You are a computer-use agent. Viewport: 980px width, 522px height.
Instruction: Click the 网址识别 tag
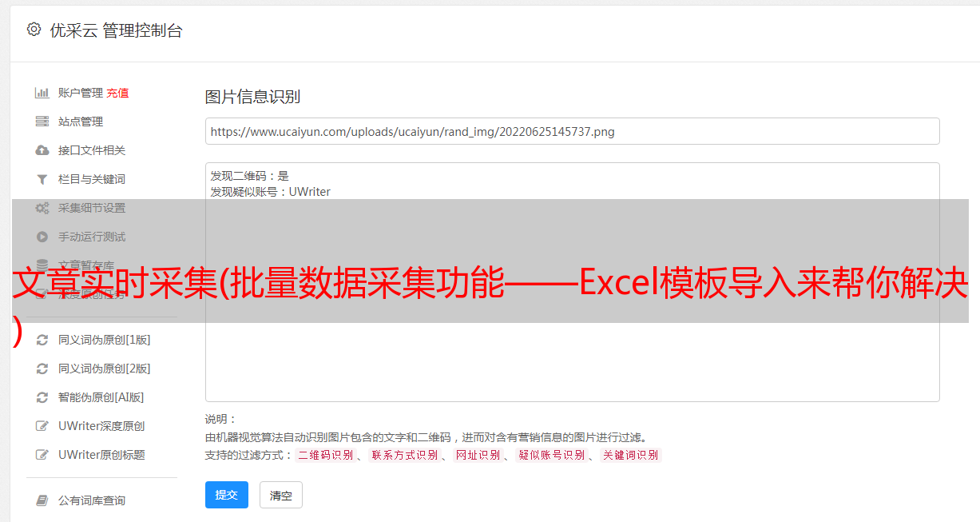pyautogui.click(x=478, y=455)
